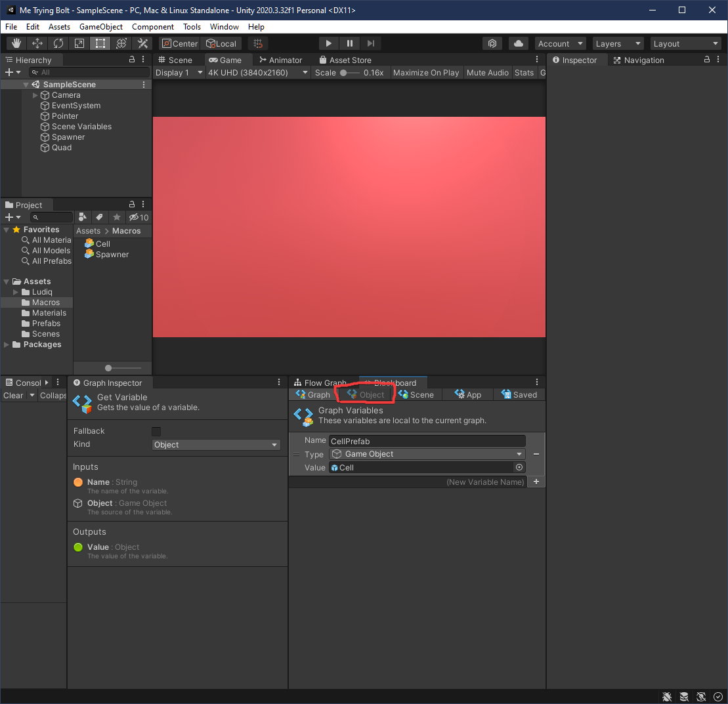
Task: Click the Stats button
Action: click(524, 73)
